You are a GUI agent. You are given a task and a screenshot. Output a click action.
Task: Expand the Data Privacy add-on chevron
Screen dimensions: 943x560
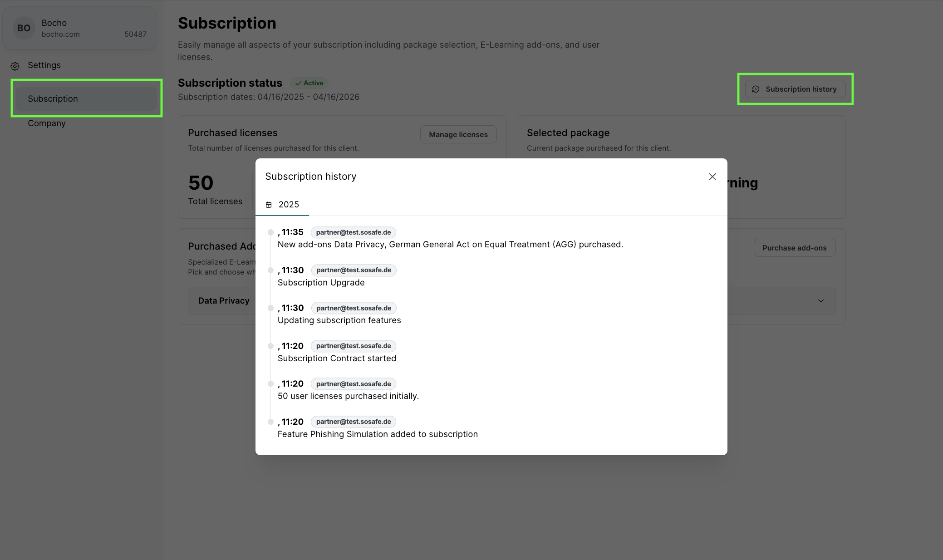coord(820,301)
